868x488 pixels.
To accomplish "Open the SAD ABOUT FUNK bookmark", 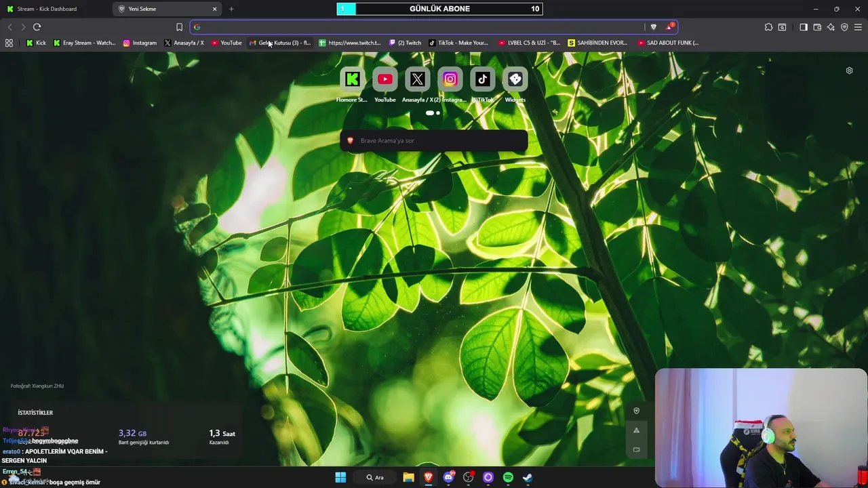I will coord(668,43).
